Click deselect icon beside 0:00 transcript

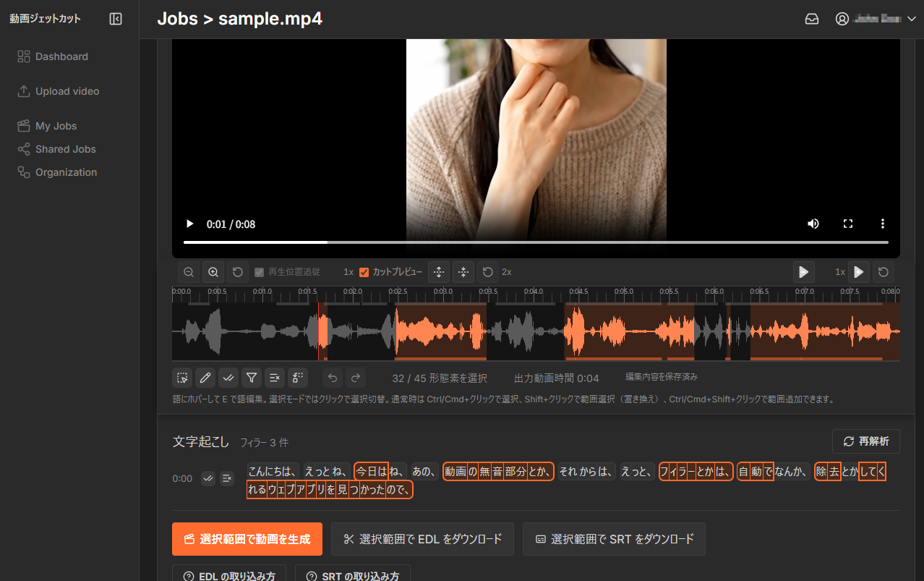point(227,478)
